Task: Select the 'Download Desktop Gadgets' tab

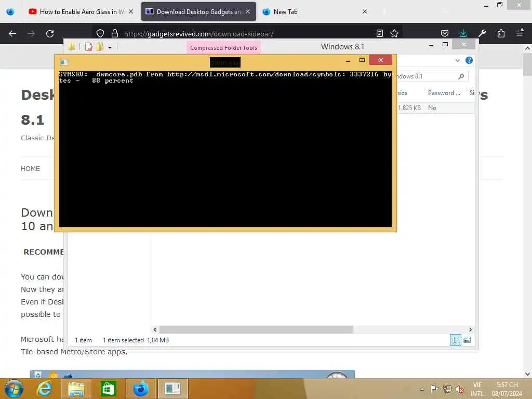Action: click(x=198, y=12)
